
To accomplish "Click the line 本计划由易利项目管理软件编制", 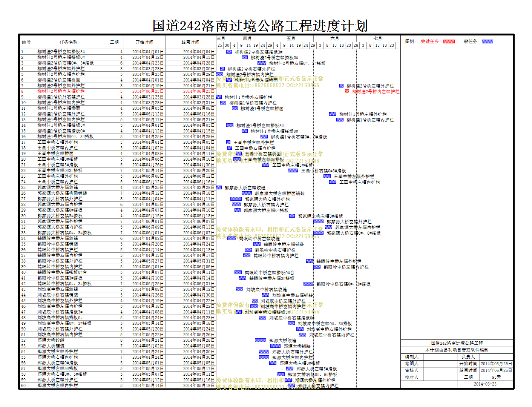I will point(457,350).
